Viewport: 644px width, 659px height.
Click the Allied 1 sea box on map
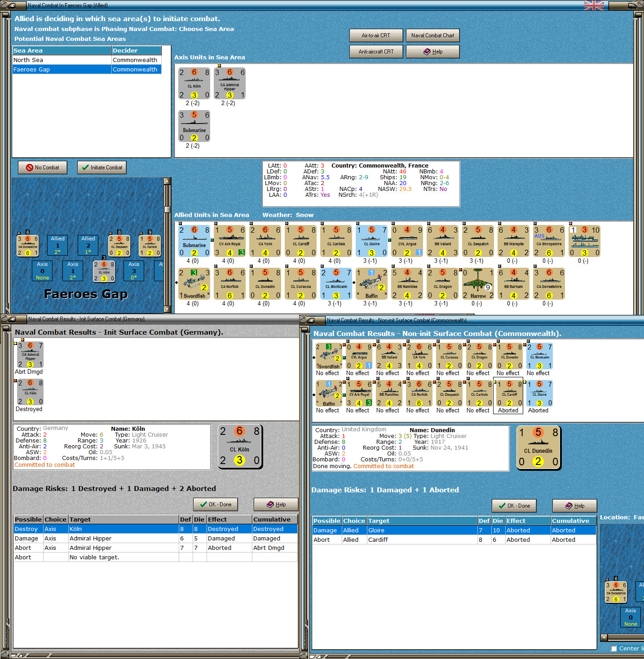coord(57,245)
